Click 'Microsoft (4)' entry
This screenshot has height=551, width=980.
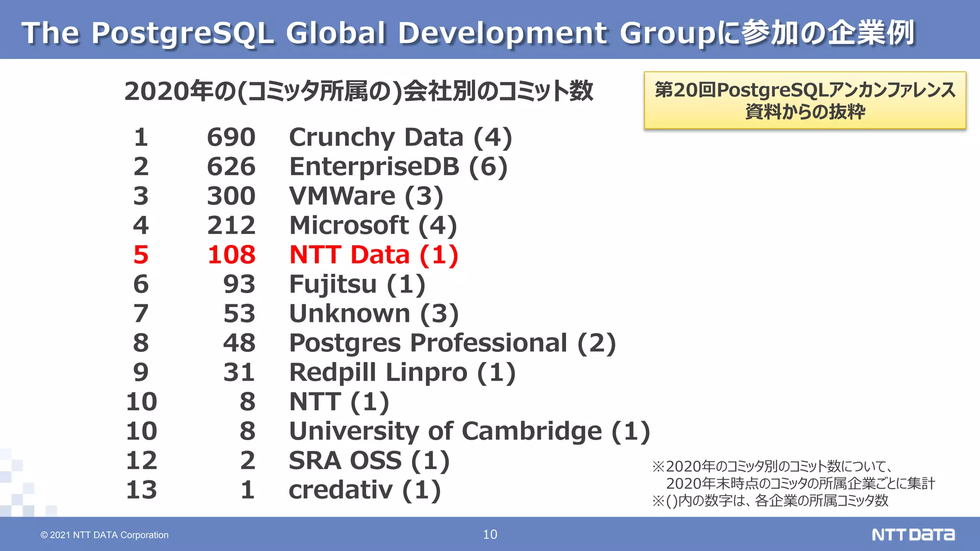coord(373,226)
